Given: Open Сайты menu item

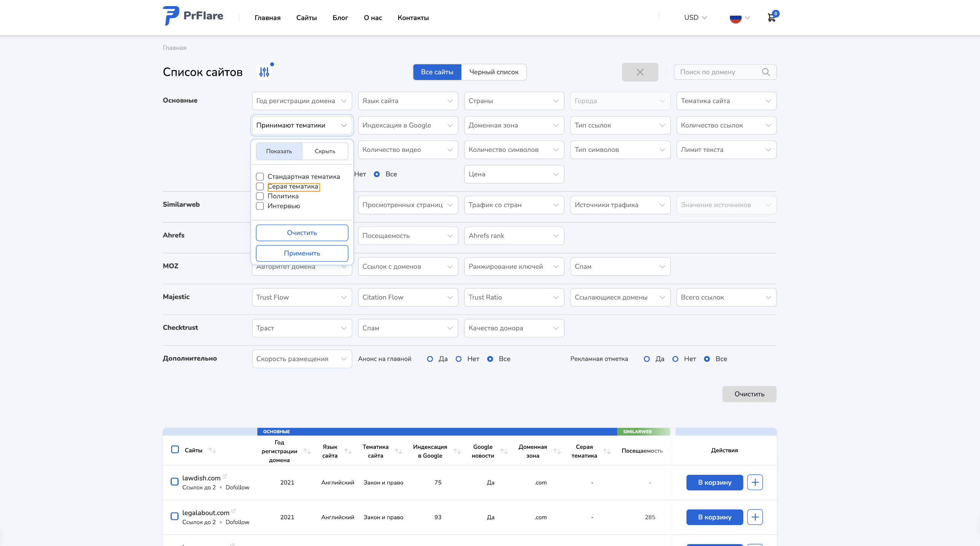Looking at the screenshot, I should [306, 18].
